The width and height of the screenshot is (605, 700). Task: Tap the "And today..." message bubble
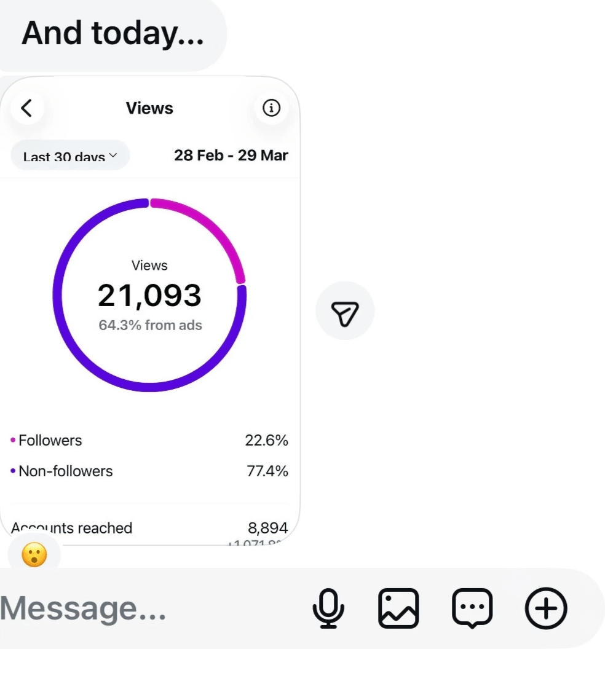point(113,33)
